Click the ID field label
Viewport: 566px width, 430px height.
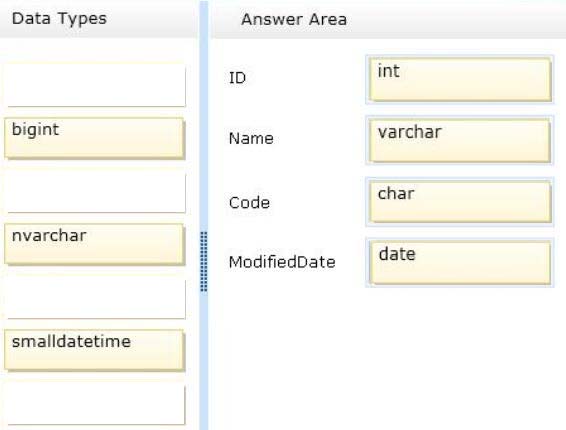click(237, 78)
